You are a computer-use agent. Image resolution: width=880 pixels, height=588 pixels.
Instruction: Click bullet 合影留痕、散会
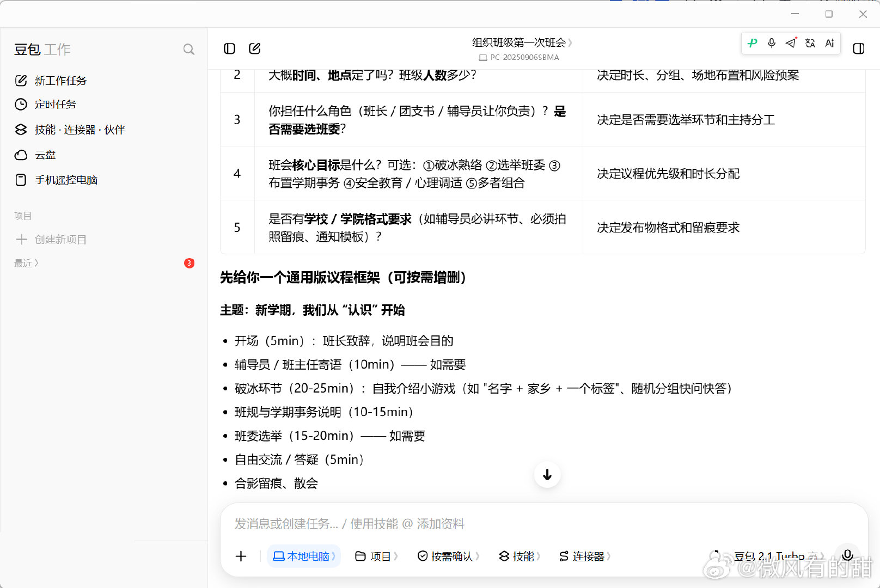click(276, 483)
